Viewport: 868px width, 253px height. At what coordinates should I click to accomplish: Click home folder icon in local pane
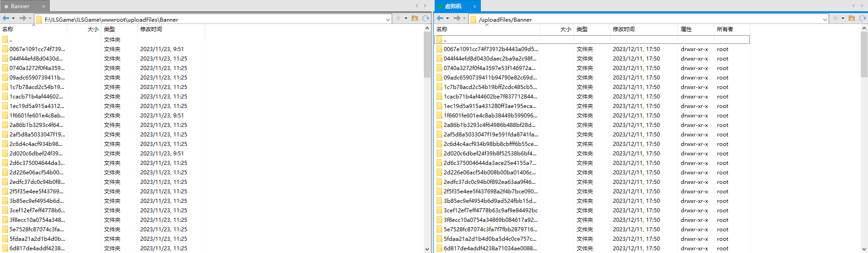(x=415, y=19)
